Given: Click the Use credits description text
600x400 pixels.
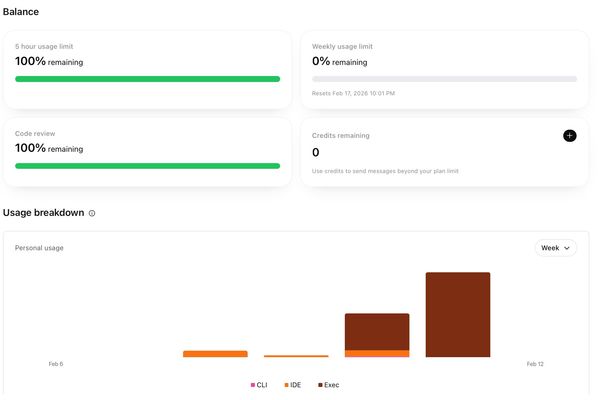Looking at the screenshot, I should 385,171.
